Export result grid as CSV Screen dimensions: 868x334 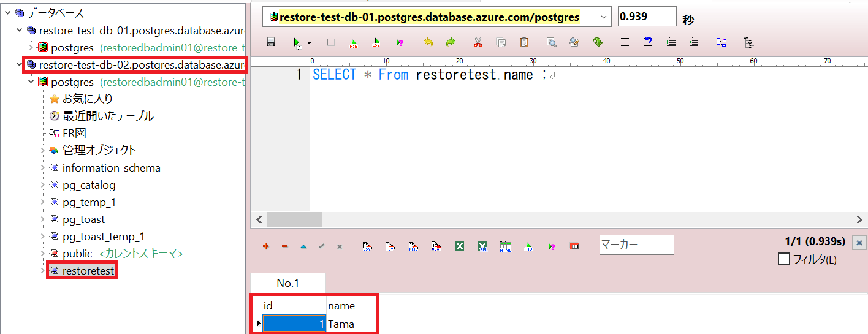pyautogui.click(x=367, y=246)
